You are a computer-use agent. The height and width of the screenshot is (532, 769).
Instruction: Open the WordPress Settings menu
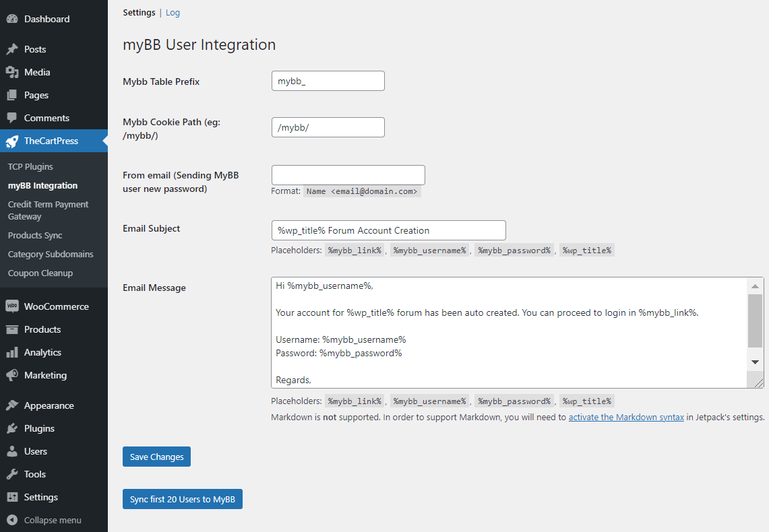point(54,497)
